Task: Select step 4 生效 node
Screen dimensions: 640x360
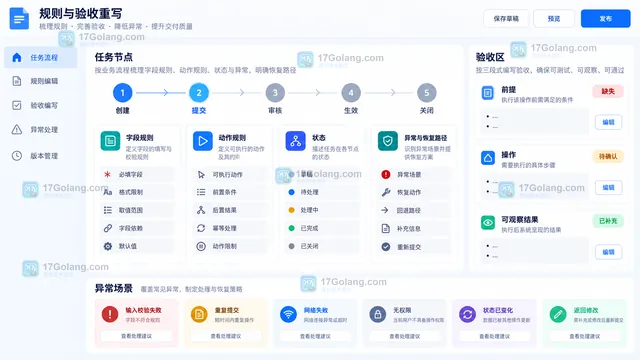Action: 351,93
